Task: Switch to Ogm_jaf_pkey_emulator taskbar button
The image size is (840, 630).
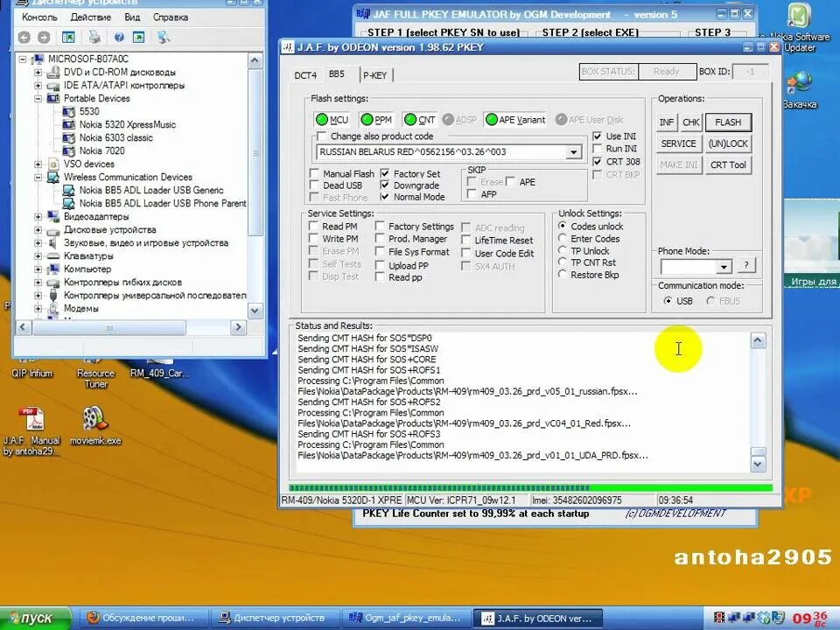Action: (x=405, y=619)
